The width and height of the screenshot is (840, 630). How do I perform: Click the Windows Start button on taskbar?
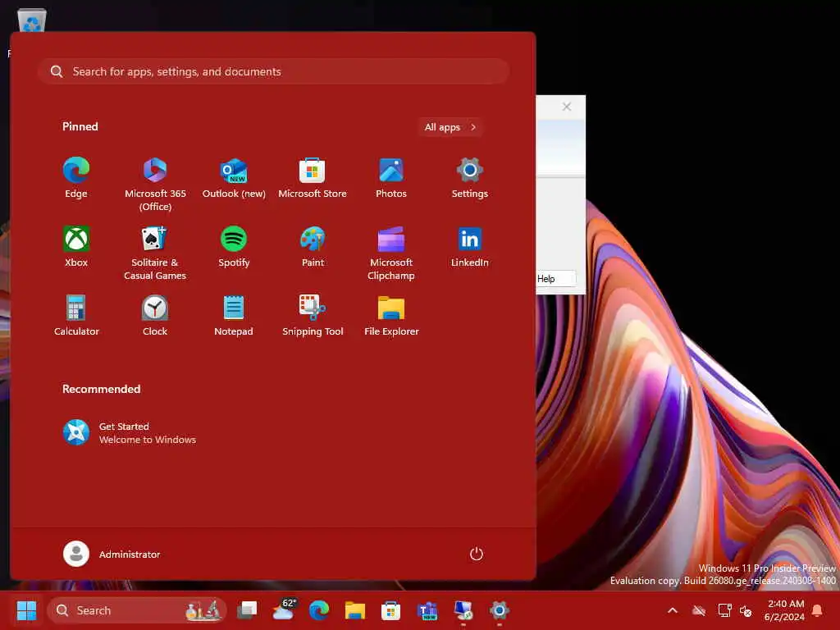26,610
